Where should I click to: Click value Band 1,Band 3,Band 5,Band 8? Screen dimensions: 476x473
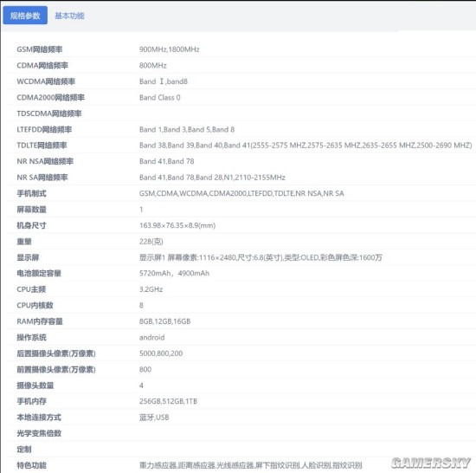coord(187,129)
